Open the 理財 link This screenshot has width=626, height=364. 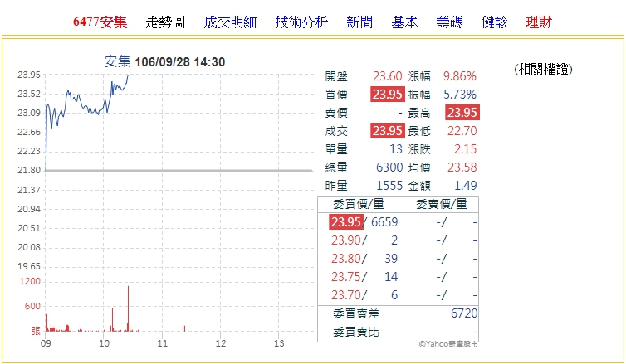(x=539, y=22)
